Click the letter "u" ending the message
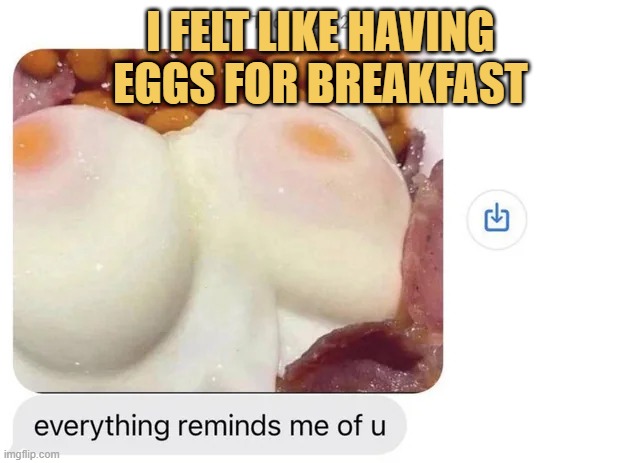The height and width of the screenshot is (463, 640). pyautogui.click(x=378, y=428)
